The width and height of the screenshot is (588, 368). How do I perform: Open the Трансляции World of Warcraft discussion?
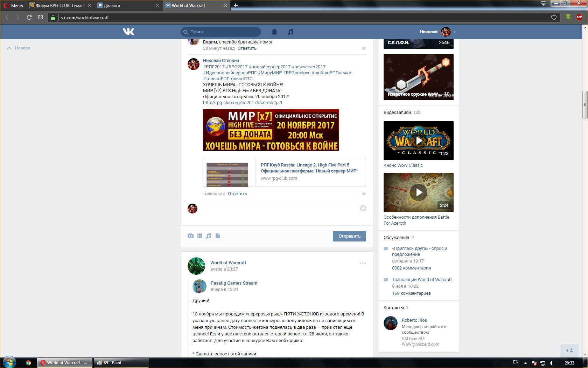pyautogui.click(x=422, y=280)
